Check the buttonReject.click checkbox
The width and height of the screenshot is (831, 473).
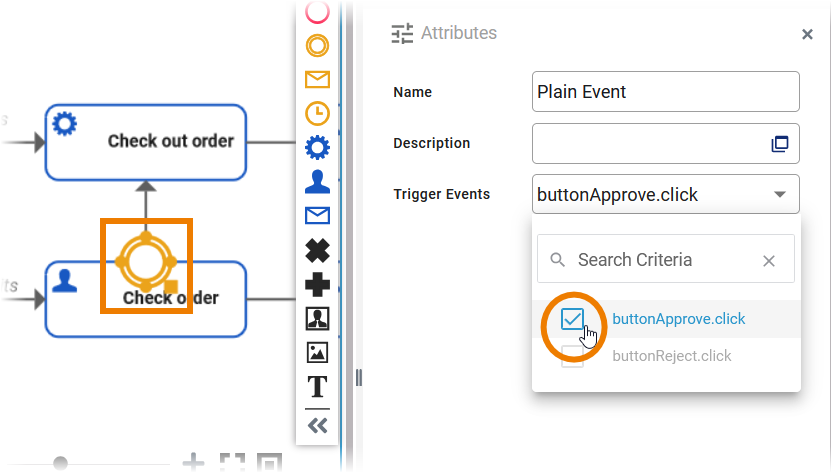tap(572, 356)
